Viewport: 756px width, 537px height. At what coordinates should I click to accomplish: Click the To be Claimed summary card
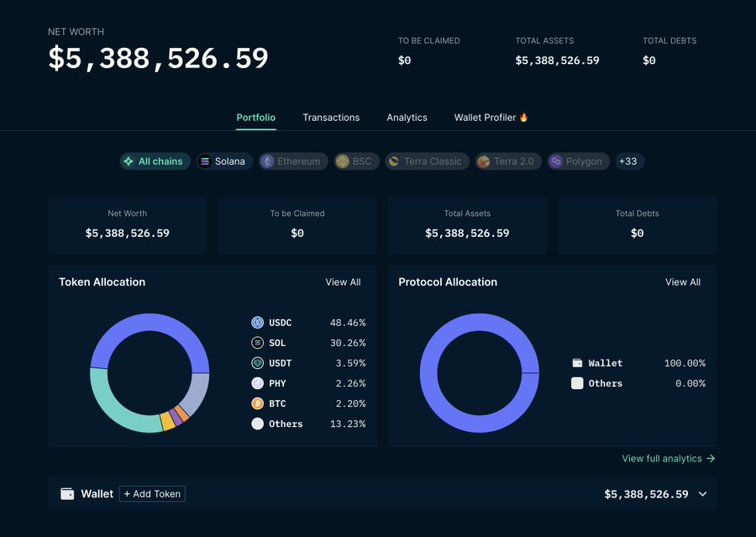point(297,225)
